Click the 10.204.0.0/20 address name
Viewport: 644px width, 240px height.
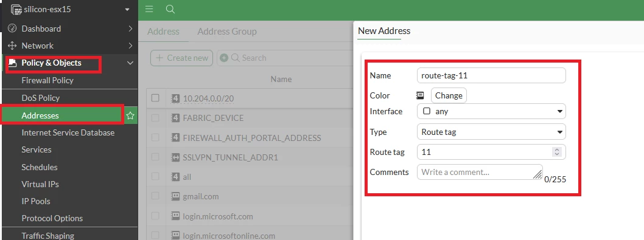pos(209,98)
